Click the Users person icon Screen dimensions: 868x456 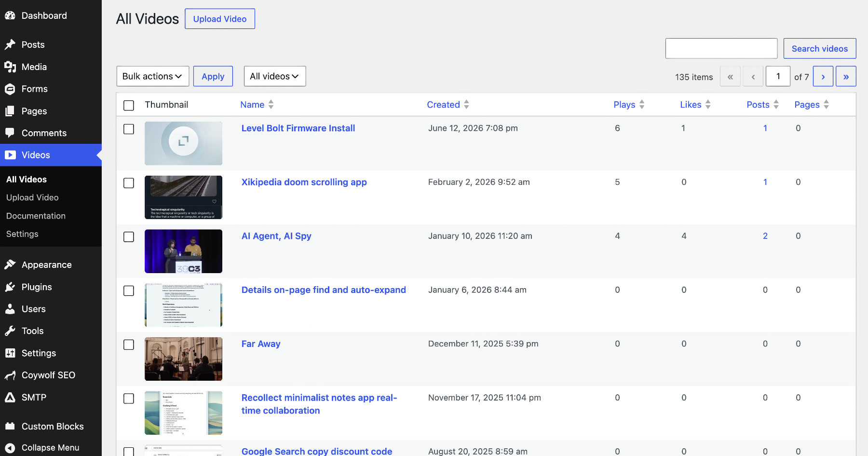tap(10, 309)
